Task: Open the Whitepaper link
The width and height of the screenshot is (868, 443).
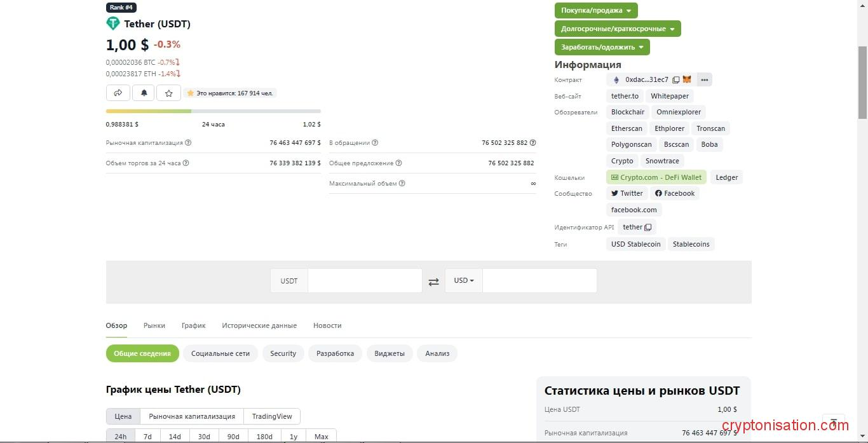Action: (x=669, y=96)
